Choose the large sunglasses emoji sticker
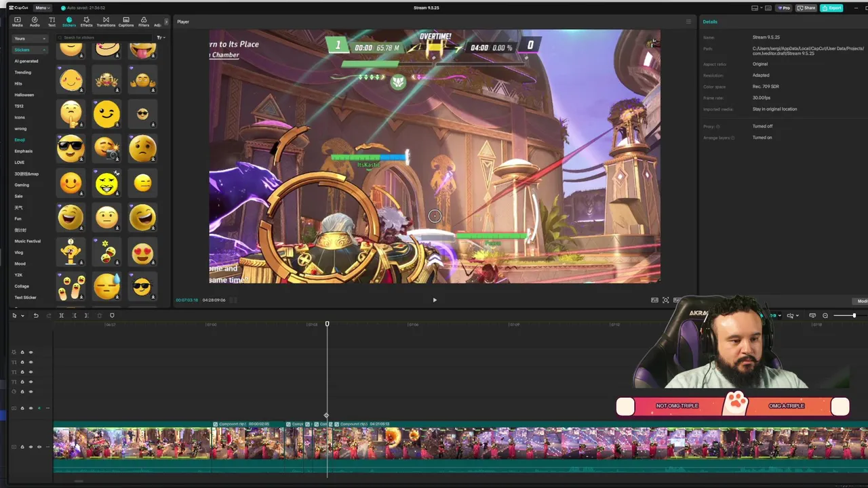Image resolution: width=868 pixels, height=488 pixels. (71, 148)
